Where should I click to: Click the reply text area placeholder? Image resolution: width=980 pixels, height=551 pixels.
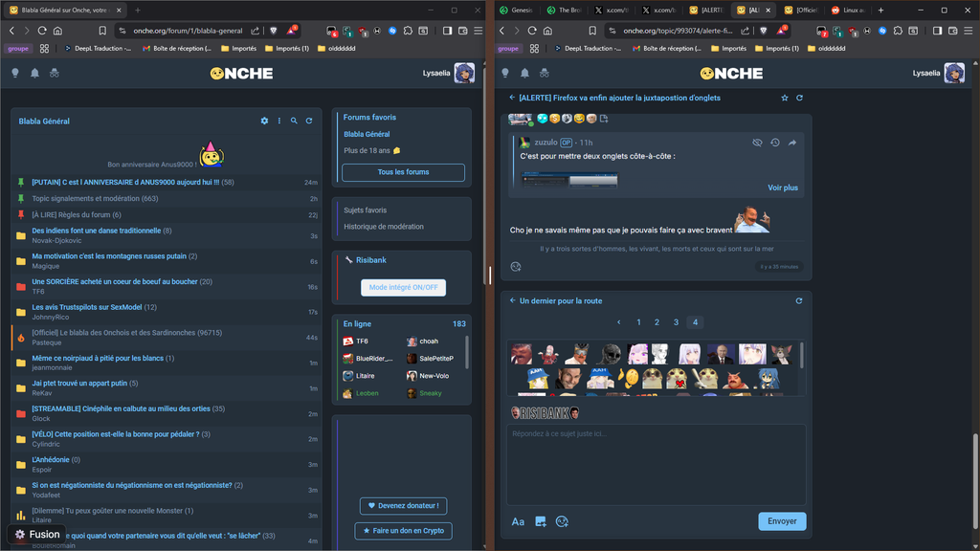656,434
